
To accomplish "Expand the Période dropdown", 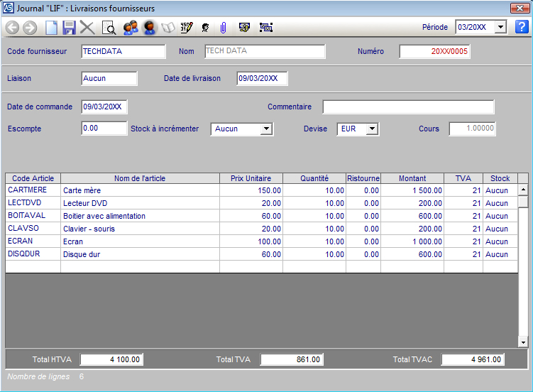I will point(500,27).
